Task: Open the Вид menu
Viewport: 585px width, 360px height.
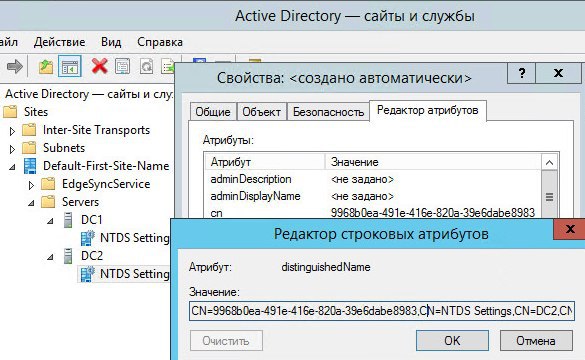Action: [x=111, y=42]
